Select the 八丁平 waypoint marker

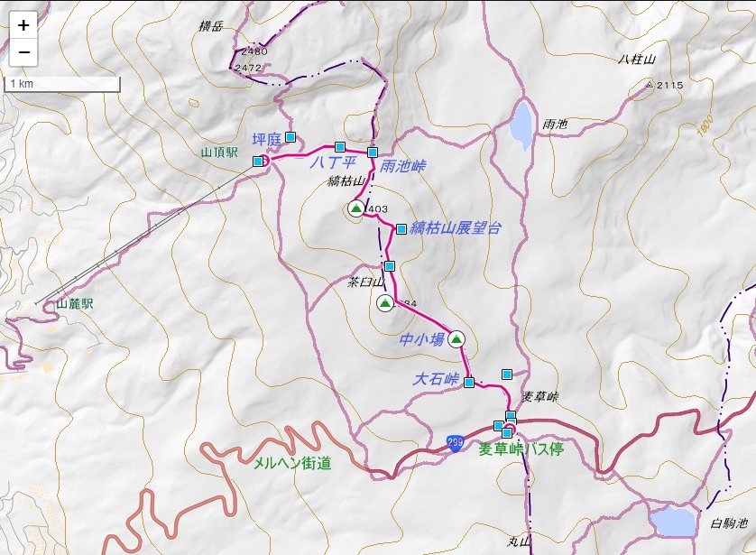point(340,146)
